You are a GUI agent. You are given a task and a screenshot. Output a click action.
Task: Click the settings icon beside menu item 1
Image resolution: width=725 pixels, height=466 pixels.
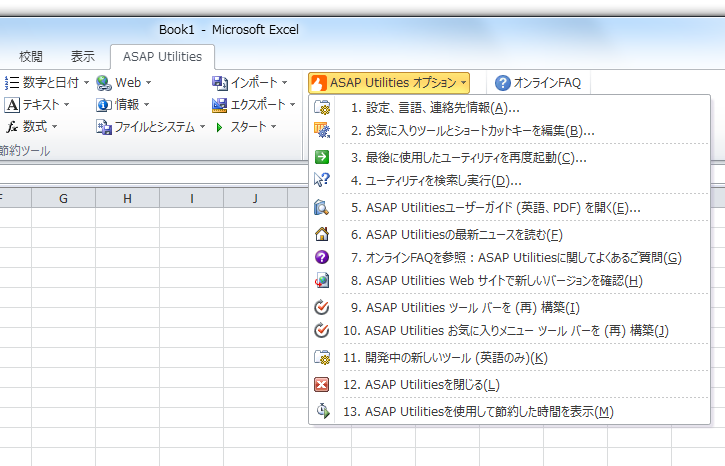[322, 108]
